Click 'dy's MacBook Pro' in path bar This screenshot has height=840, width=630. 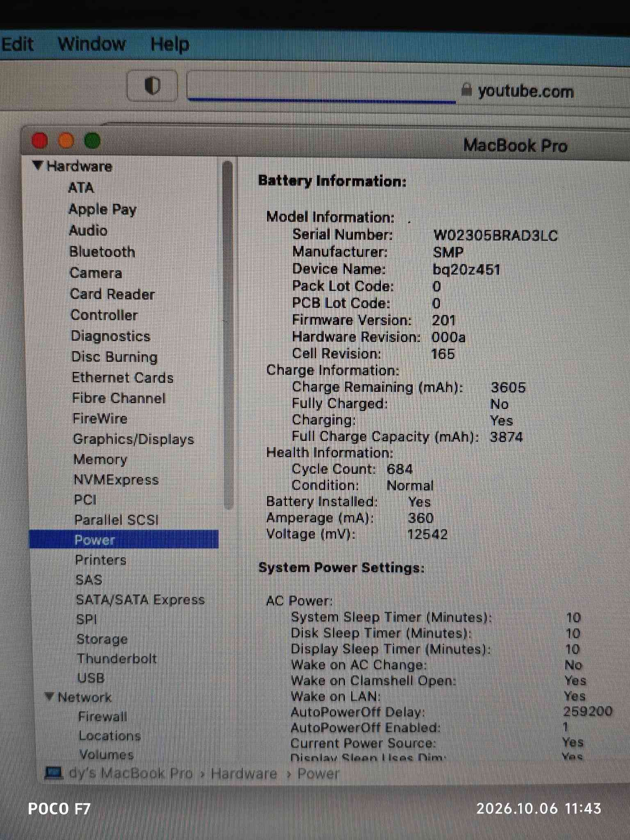(x=131, y=774)
